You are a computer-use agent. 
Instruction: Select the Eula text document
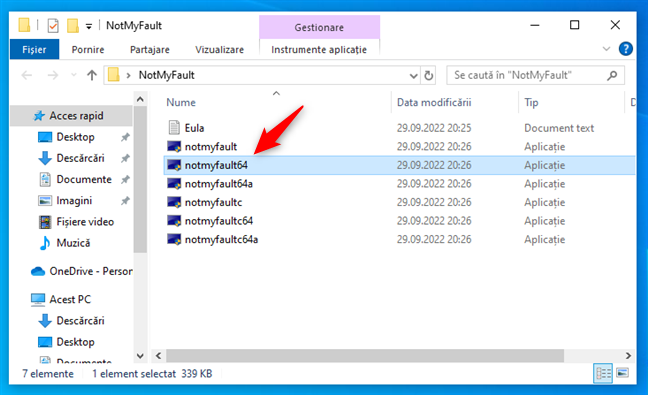(x=194, y=128)
